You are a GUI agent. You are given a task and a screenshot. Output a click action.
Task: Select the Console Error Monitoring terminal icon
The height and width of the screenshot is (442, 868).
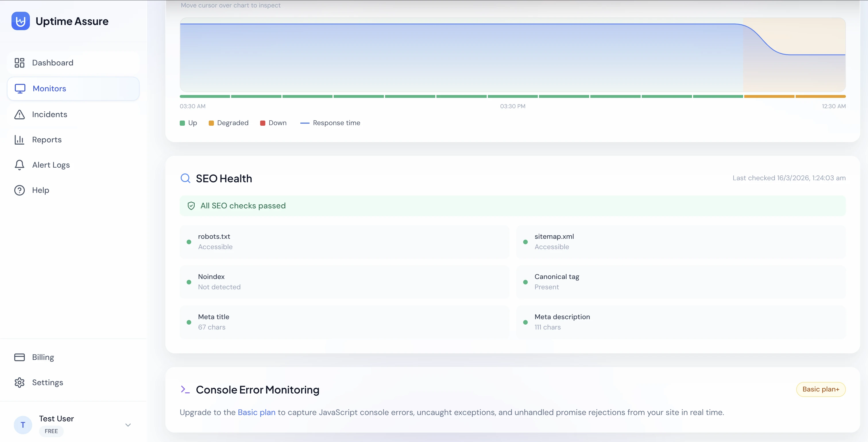coord(185,390)
